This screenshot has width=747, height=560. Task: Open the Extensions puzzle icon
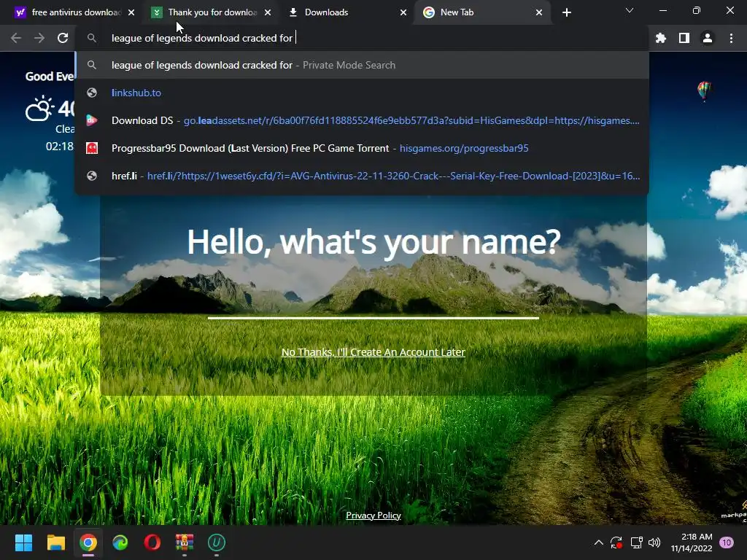point(661,38)
